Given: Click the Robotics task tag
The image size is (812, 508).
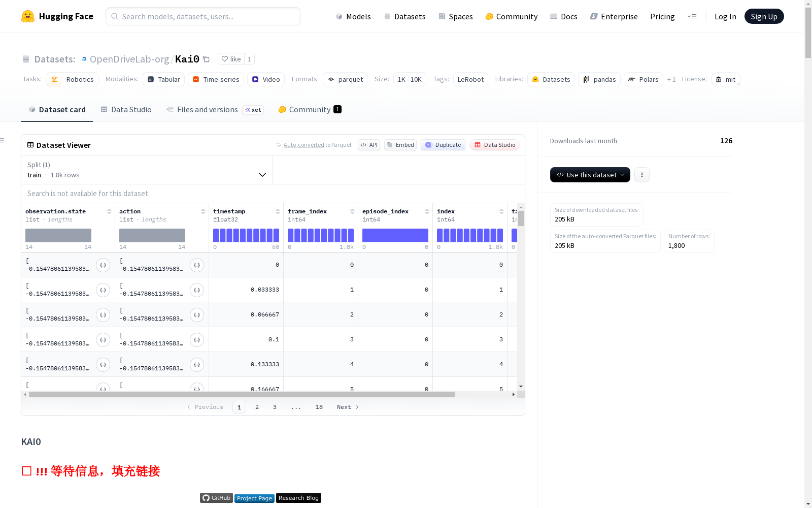Looking at the screenshot, I should click(72, 79).
